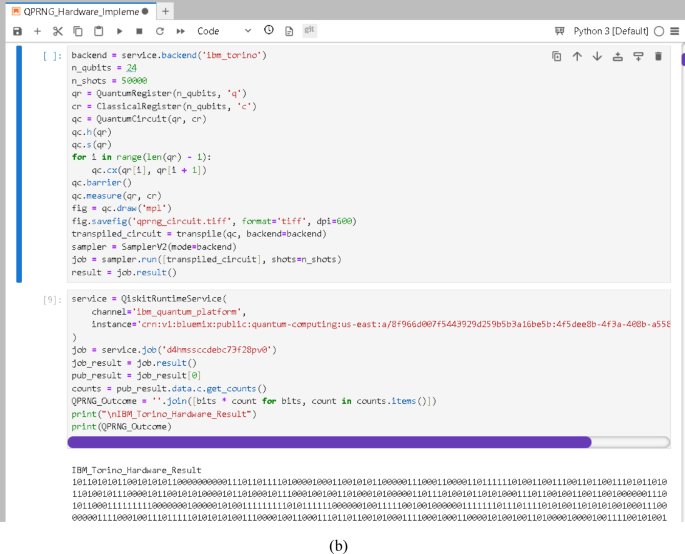Image resolution: width=685 pixels, height=554 pixels.
Task: Move the cell up with arrow icon
Action: [577, 56]
